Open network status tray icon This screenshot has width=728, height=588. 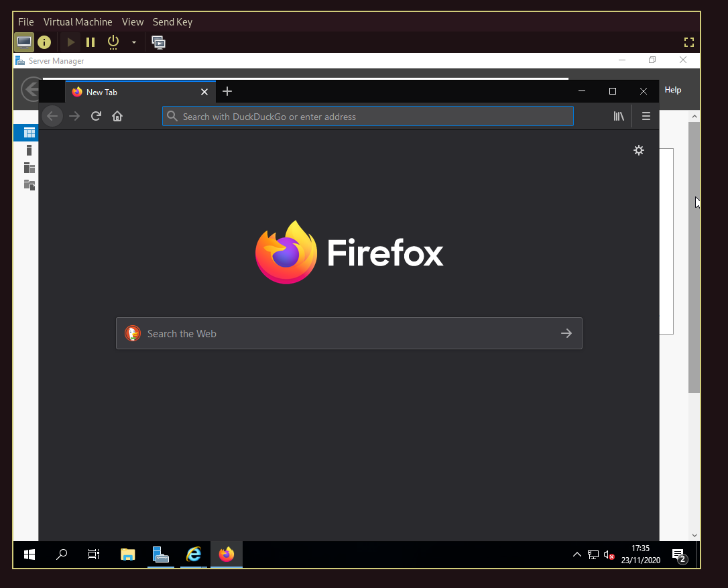[593, 554]
